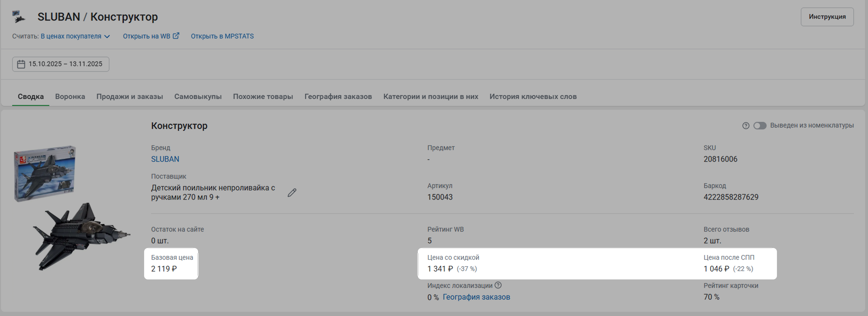Click the pencil edit icon beside supplier name
The height and width of the screenshot is (316, 868).
[292, 192]
